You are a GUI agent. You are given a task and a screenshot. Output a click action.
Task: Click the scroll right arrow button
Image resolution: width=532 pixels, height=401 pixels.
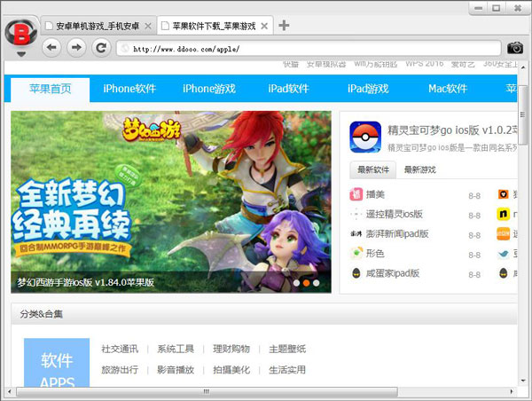point(512,391)
